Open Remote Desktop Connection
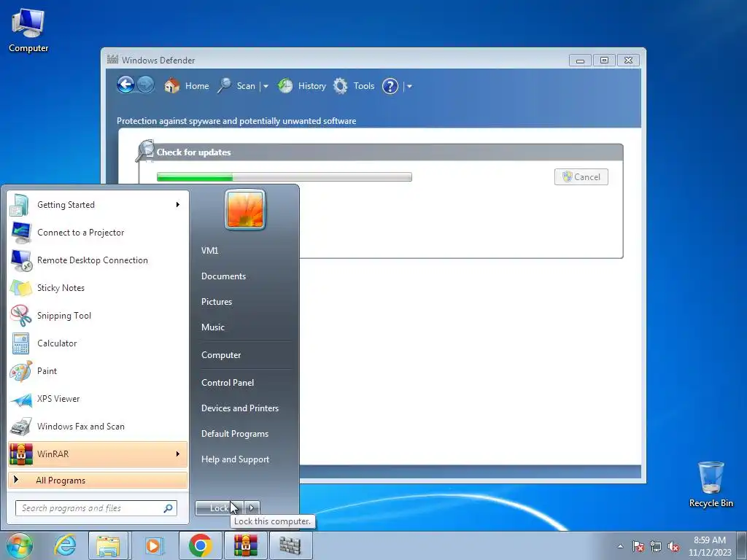Screen dimensions: 747x560 pos(97,260)
